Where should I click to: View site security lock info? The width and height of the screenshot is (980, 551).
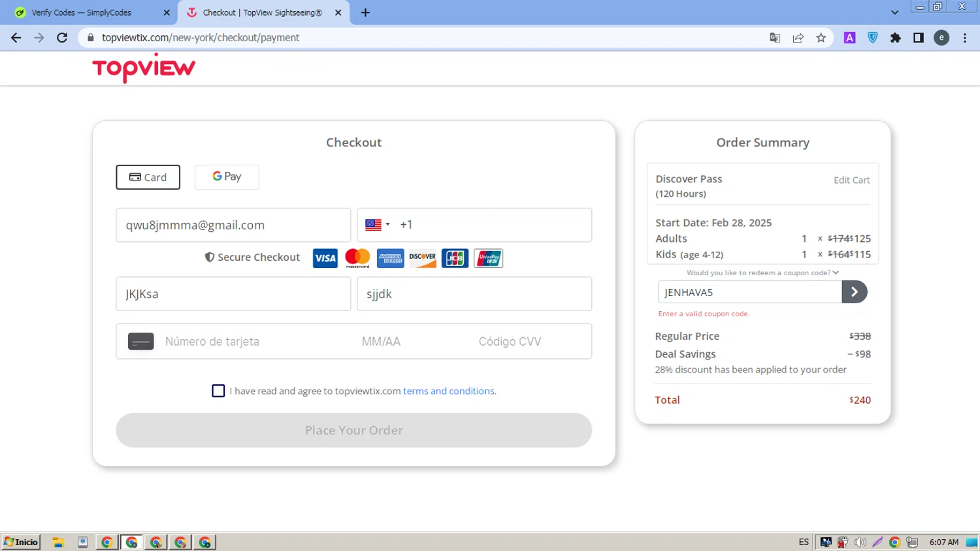coord(91,38)
